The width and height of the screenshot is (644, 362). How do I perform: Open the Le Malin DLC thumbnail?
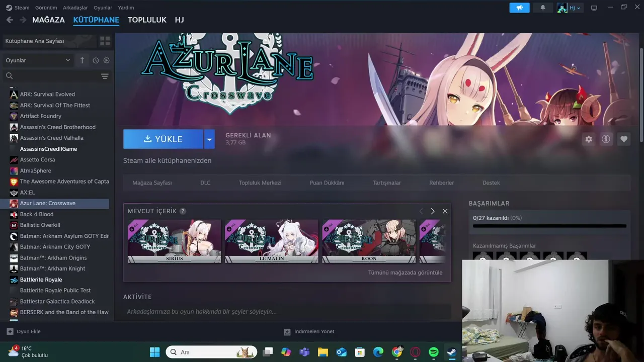click(272, 241)
